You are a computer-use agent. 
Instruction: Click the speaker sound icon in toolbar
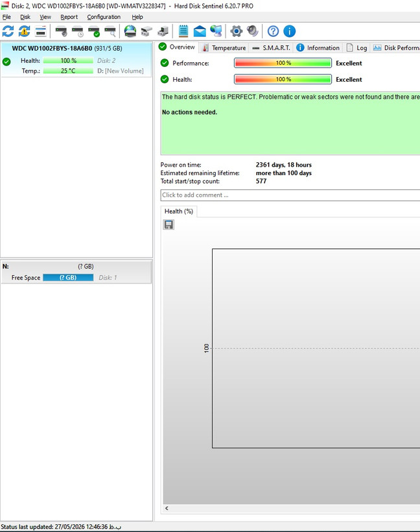(253, 31)
